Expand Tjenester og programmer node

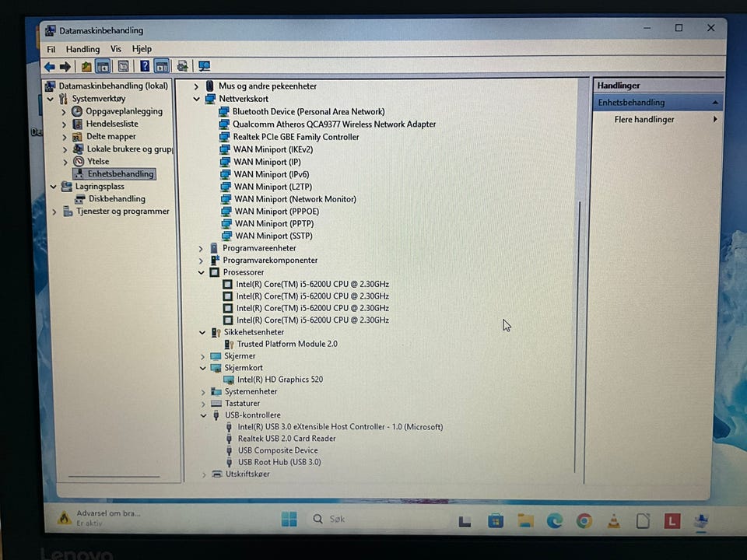coord(54,212)
